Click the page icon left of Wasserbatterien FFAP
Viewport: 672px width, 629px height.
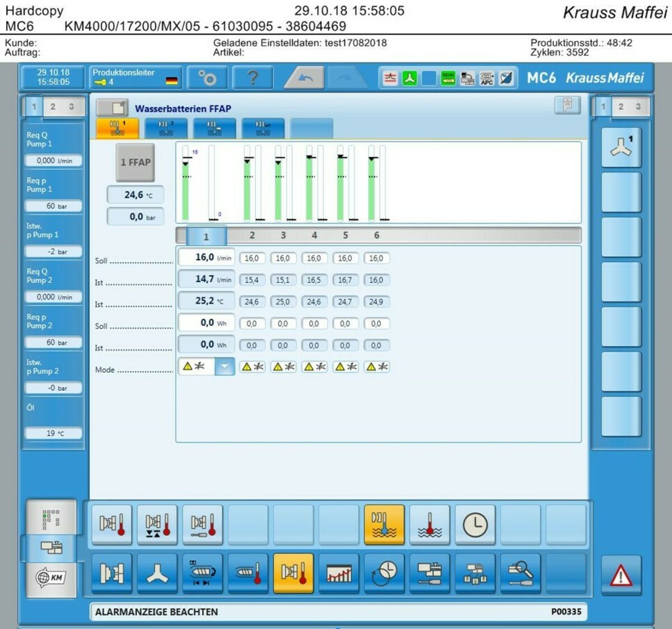click(x=112, y=108)
